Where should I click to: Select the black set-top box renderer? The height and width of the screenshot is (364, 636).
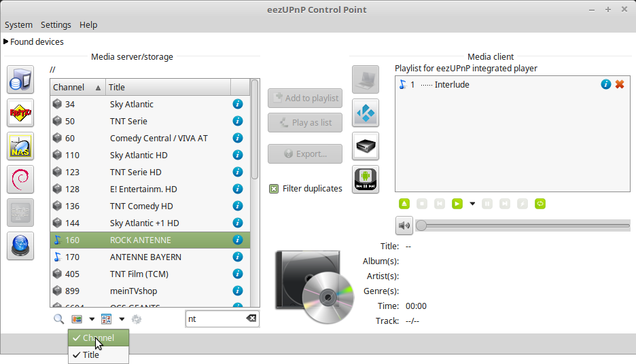click(x=366, y=146)
